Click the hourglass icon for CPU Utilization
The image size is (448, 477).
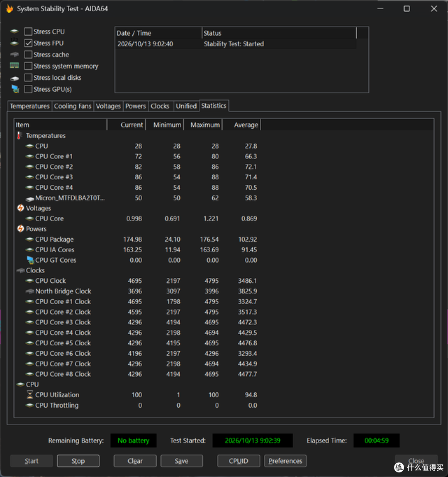(x=30, y=394)
